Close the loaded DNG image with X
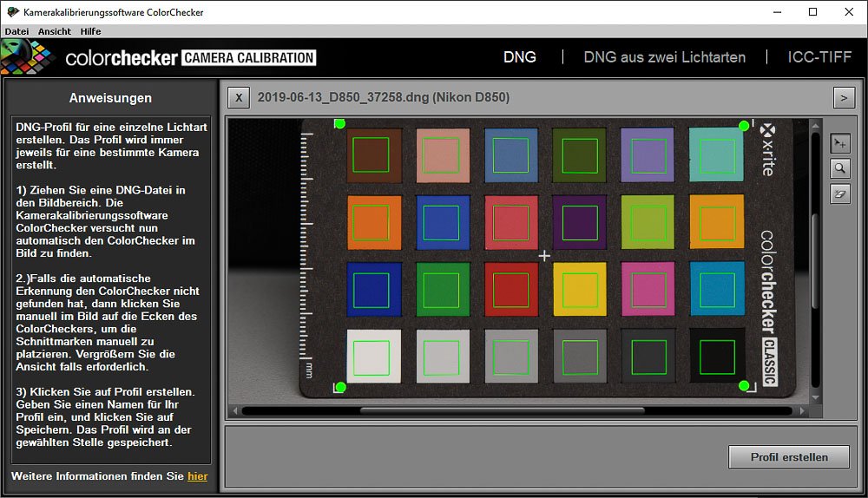This screenshot has height=498, width=868. 239,97
